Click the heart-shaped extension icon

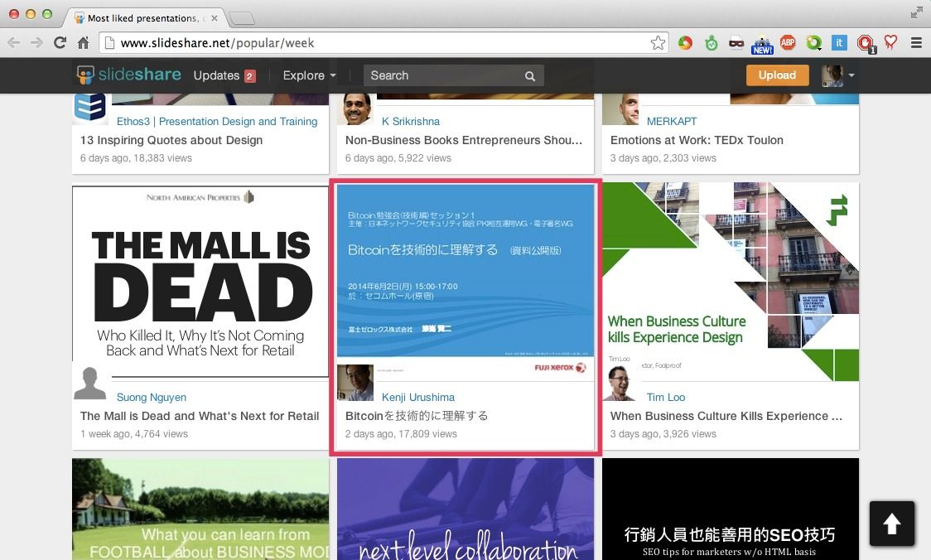tap(890, 41)
